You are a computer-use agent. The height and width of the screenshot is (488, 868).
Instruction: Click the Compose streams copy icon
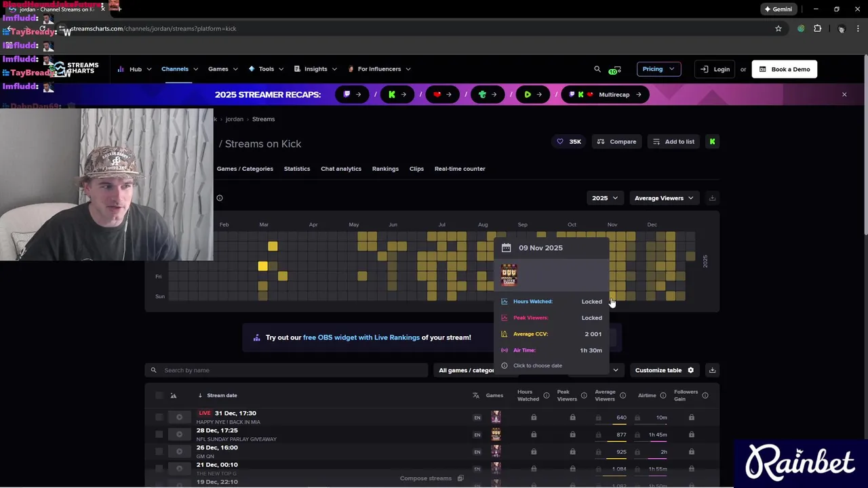click(x=460, y=479)
